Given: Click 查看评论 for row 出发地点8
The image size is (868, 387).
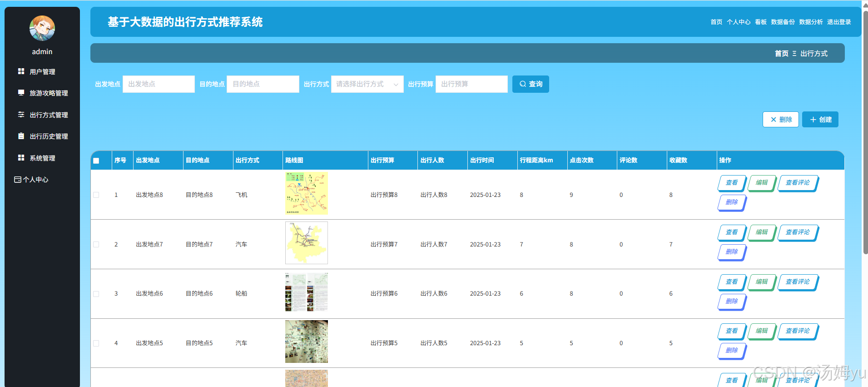Looking at the screenshot, I should [798, 183].
